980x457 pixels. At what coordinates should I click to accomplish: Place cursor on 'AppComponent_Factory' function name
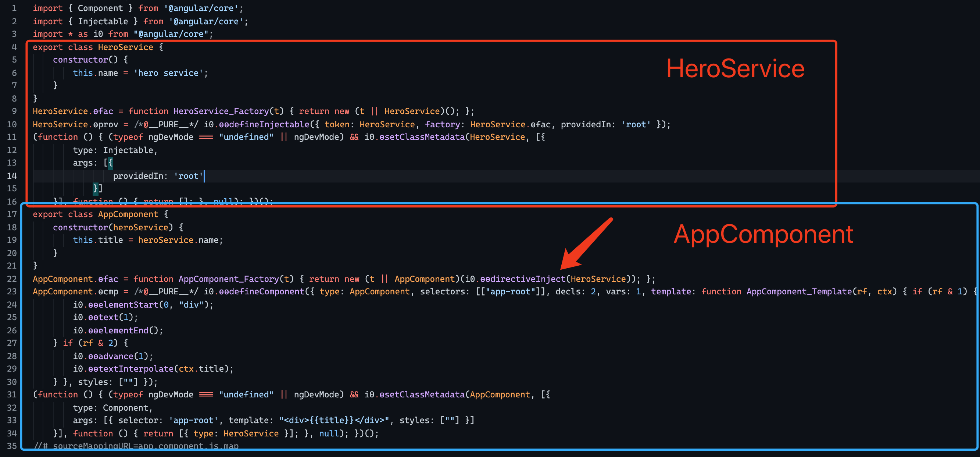[x=229, y=279]
